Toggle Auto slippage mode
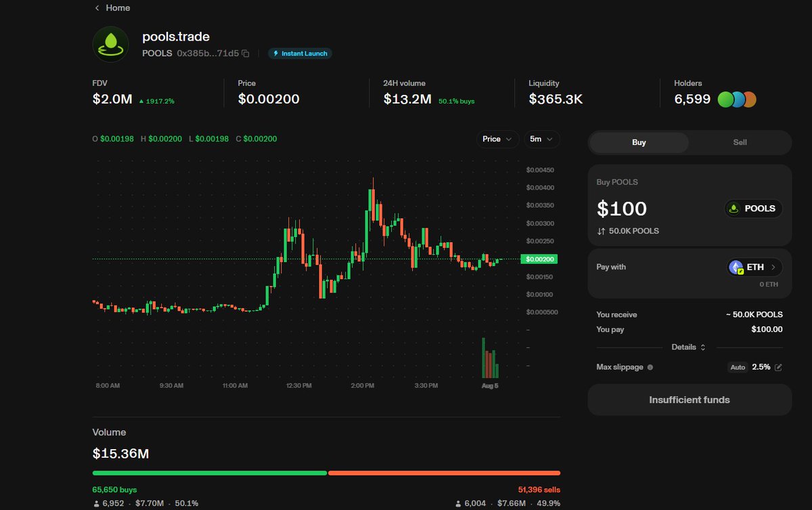Viewport: 812px width, 510px height. [x=738, y=367]
